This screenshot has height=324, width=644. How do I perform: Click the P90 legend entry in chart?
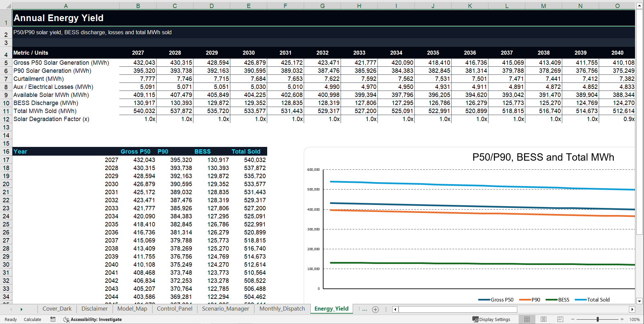click(530, 300)
